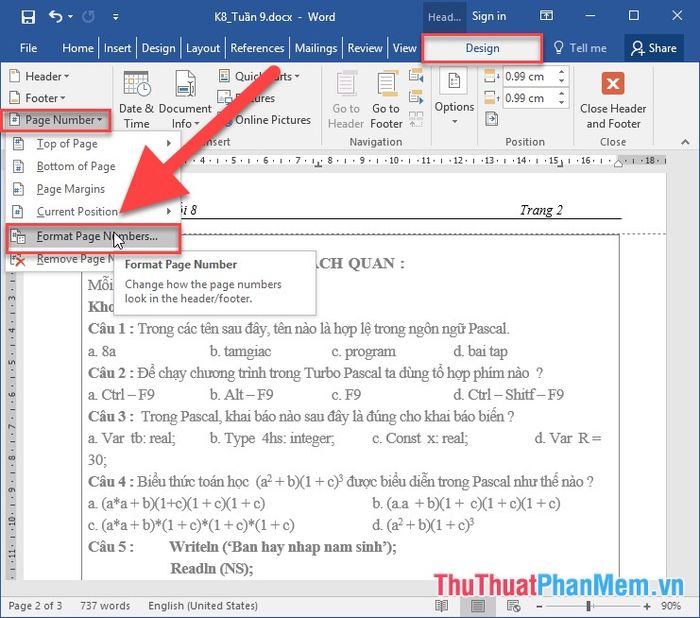Click English (United States) language indicator
This screenshot has height=618, width=700.
(x=203, y=606)
